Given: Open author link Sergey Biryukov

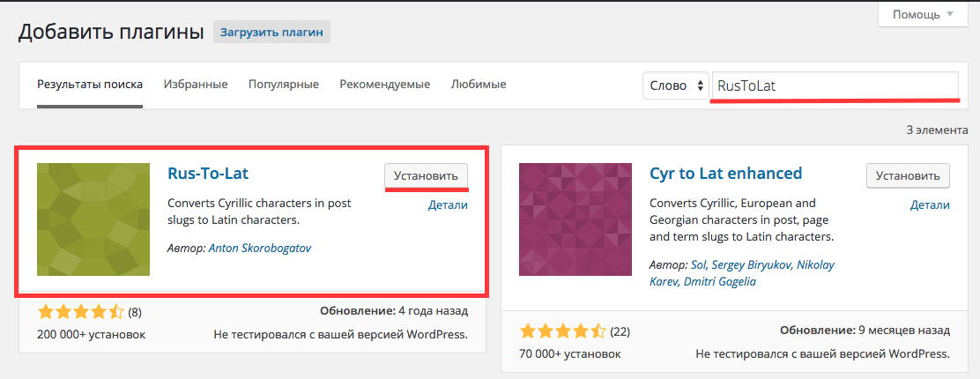Looking at the screenshot, I should coord(750,264).
